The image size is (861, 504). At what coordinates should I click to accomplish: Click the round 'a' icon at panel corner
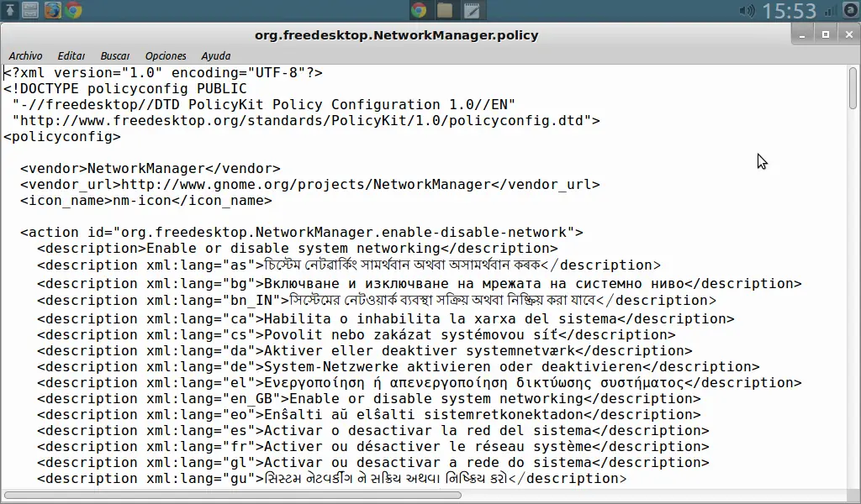(850, 10)
